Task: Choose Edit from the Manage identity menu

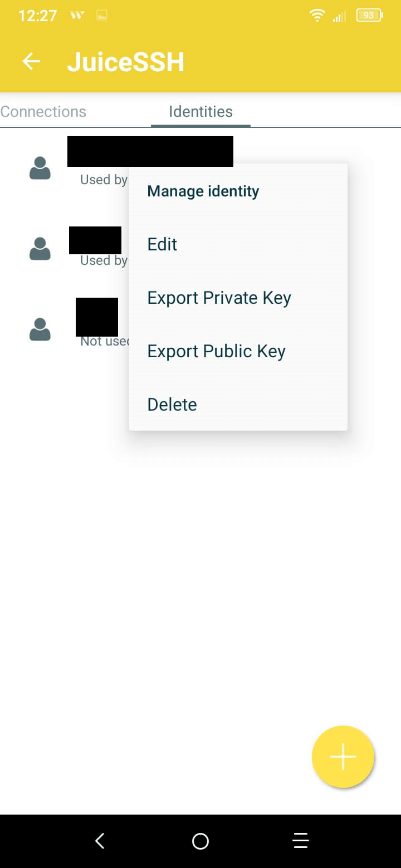Action: click(162, 244)
